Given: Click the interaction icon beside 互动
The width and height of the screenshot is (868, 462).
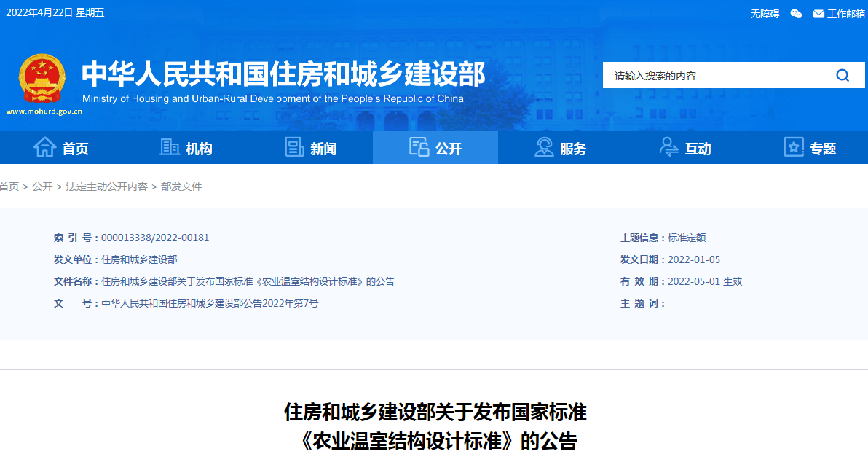Looking at the screenshot, I should click(x=668, y=147).
